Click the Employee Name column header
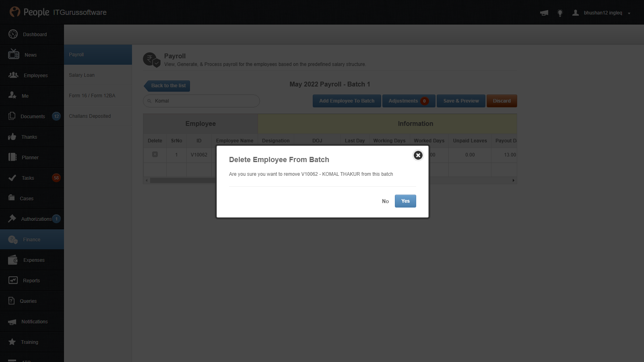Screen dimensions: 644x362 235,141
